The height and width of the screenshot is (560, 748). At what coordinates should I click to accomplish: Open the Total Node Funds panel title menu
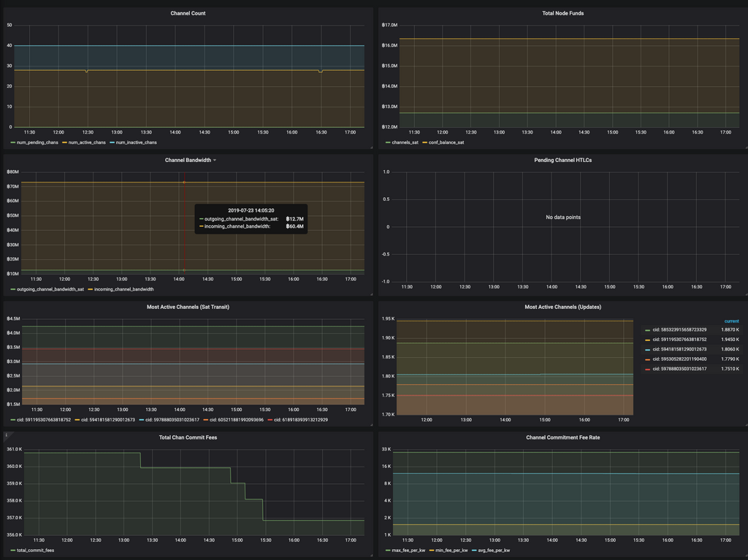click(x=562, y=13)
